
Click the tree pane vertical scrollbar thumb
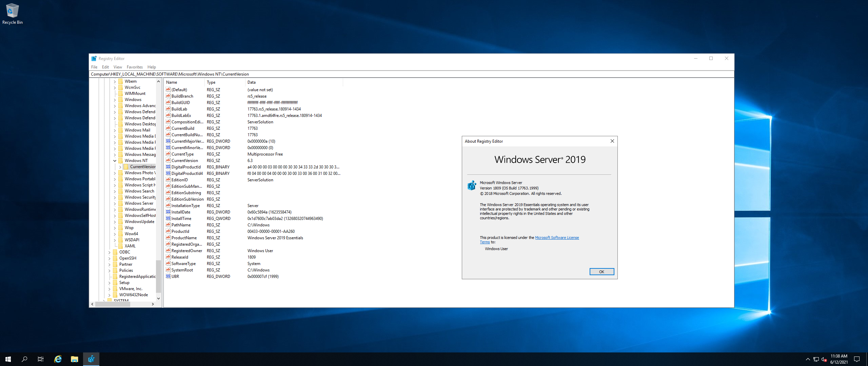click(x=158, y=276)
